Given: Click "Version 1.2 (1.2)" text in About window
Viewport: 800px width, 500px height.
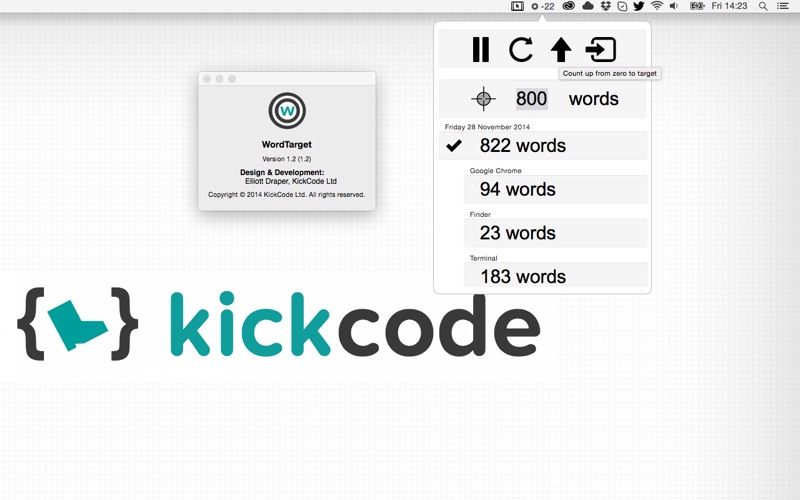Looking at the screenshot, I should (287, 159).
